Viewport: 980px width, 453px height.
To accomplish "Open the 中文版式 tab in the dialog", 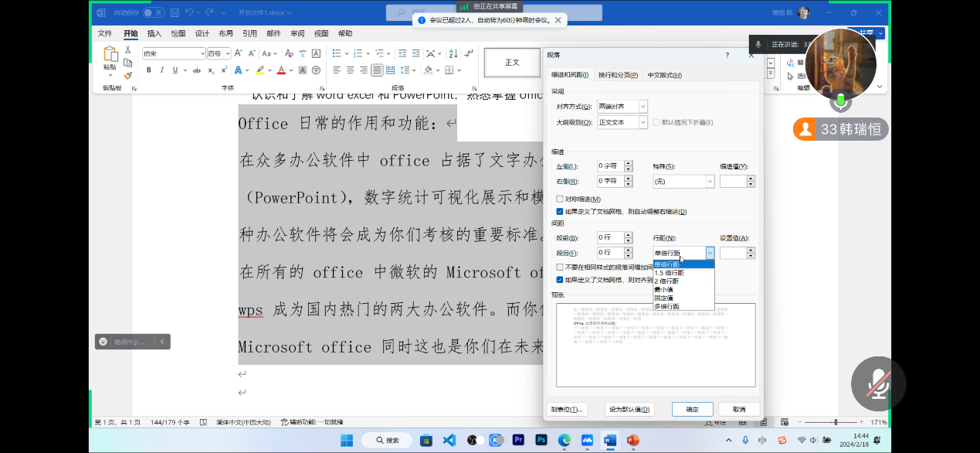I will 664,75.
